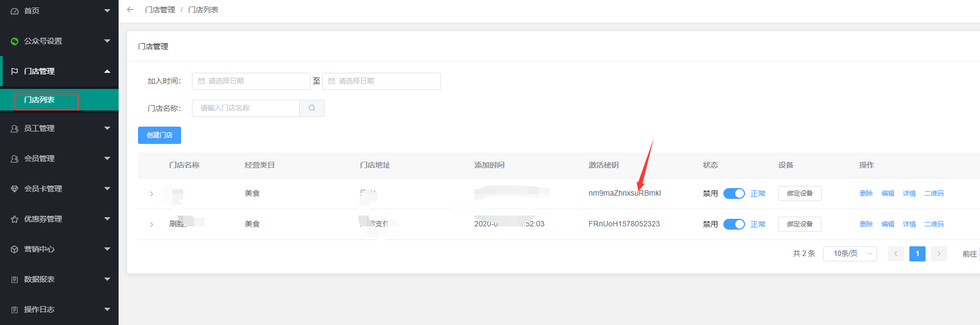Image resolution: width=980 pixels, height=325 pixels.
Task: Click the 创建门店 button
Action: pos(160,135)
